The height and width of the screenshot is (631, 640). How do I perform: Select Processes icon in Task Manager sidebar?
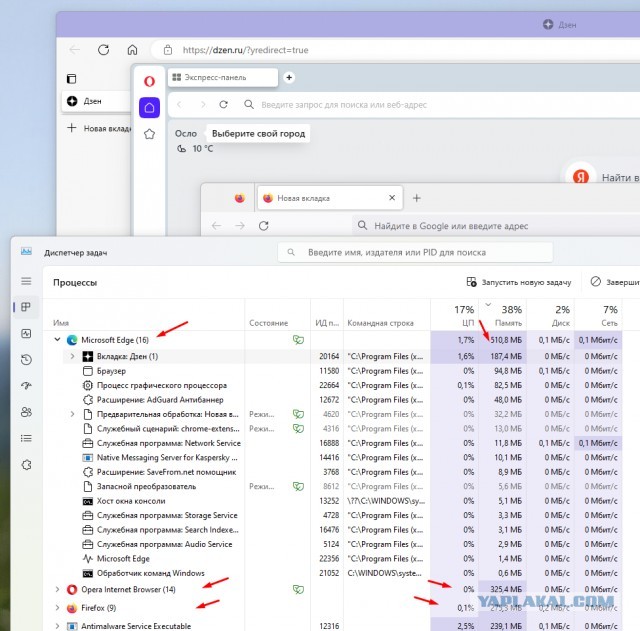(x=26, y=307)
